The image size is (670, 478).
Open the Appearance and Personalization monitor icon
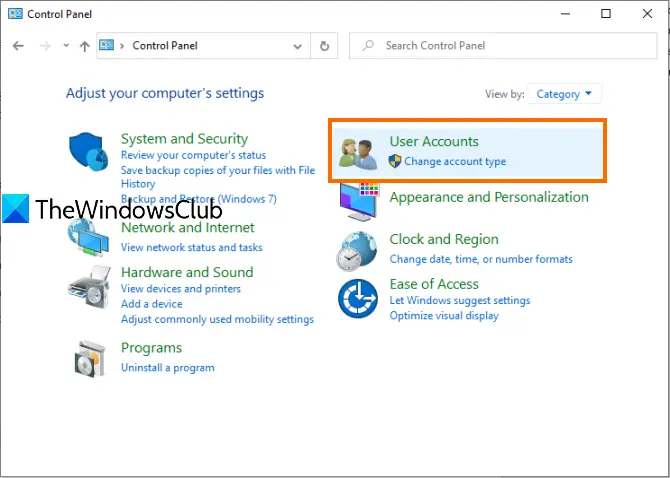359,201
